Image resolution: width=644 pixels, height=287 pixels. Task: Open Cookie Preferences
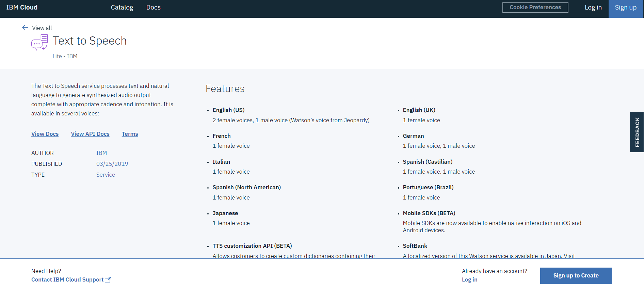tap(535, 7)
